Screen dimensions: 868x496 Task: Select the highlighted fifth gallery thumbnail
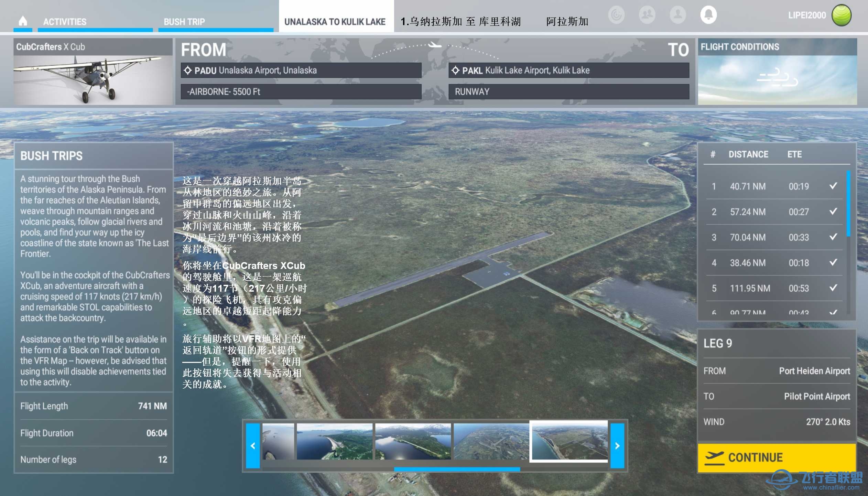pos(569,441)
